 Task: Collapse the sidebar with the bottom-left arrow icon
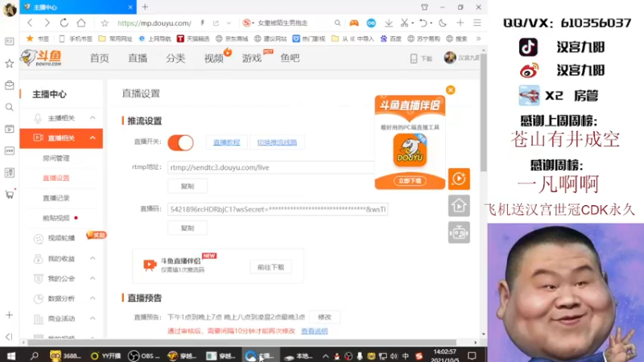coord(9,336)
